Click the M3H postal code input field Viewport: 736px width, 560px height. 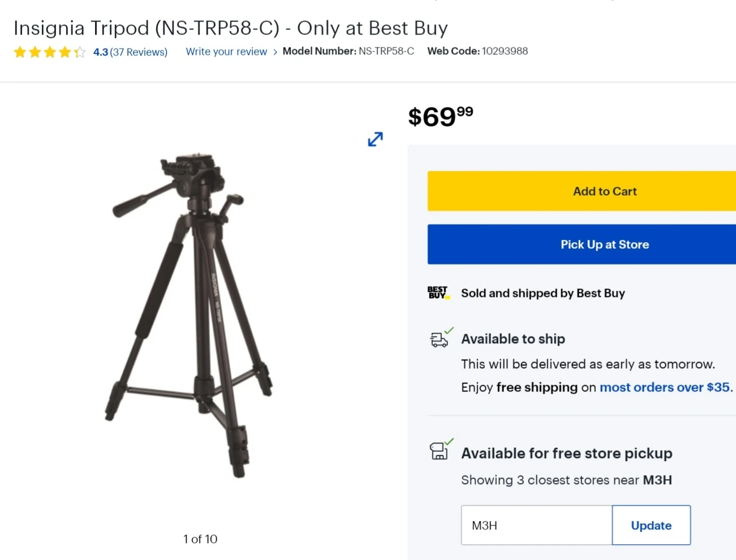coord(535,525)
